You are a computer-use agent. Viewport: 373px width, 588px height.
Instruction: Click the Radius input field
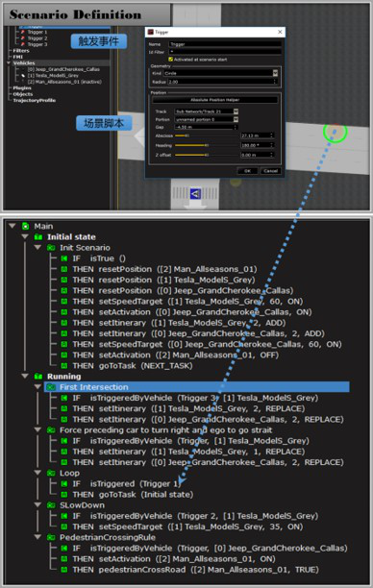tap(222, 82)
